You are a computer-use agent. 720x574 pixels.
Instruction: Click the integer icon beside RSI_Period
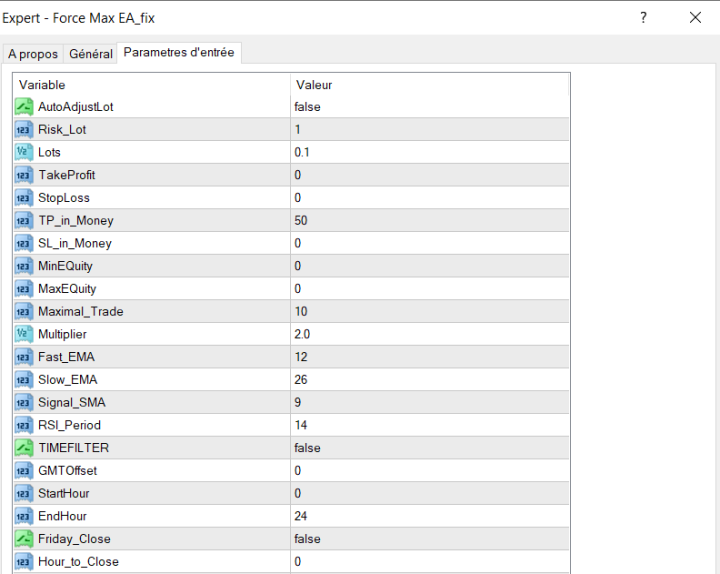[x=24, y=425]
